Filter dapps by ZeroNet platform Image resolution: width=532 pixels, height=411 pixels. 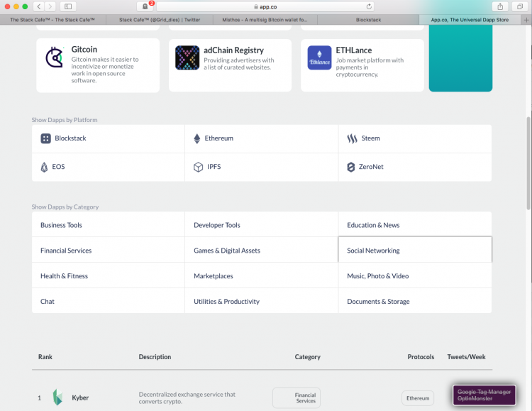tap(415, 167)
